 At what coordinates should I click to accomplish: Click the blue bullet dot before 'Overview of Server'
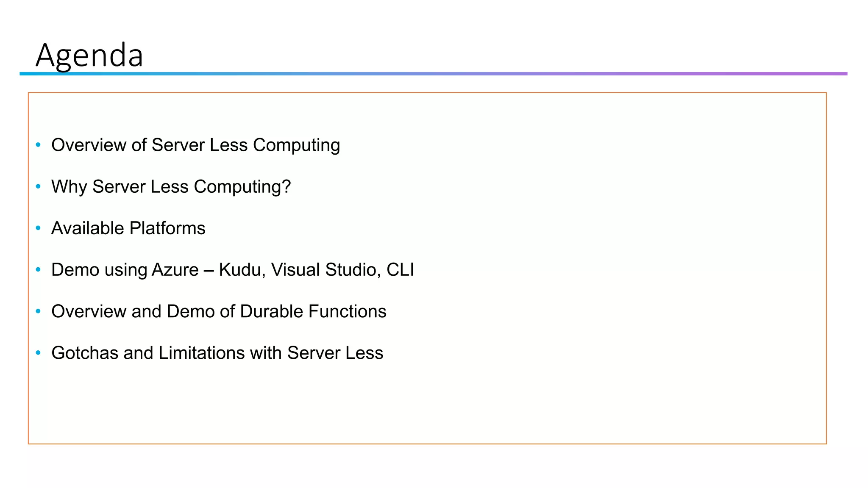coord(38,145)
